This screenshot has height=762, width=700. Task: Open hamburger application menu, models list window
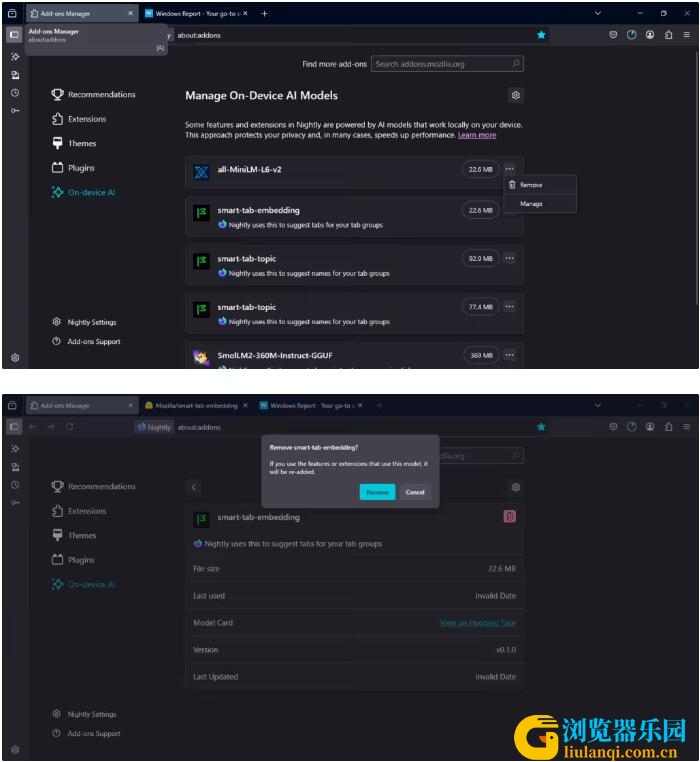pos(686,35)
